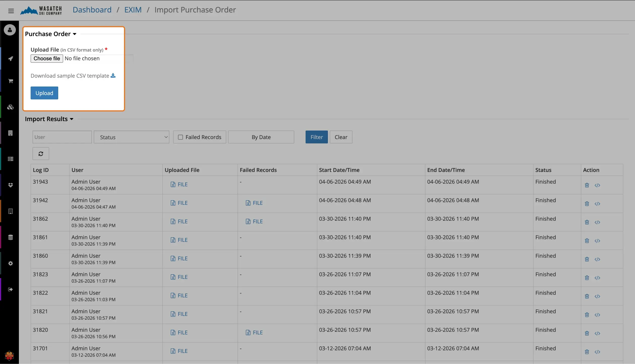Open the settings gear sidebar icon
The image size is (635, 364).
coord(10,263)
